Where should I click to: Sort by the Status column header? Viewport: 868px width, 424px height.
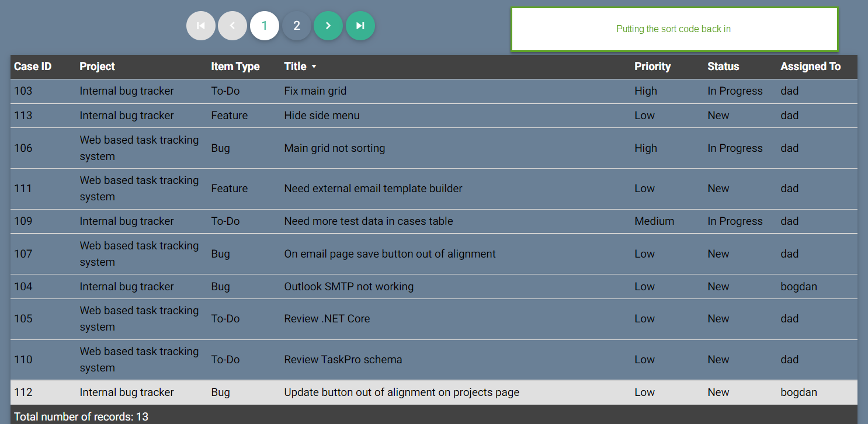click(723, 67)
